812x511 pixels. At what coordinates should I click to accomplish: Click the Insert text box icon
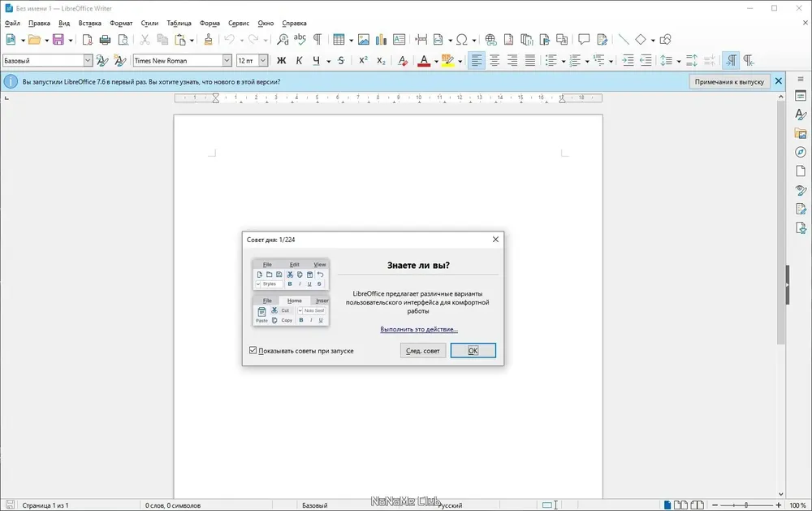(x=400, y=39)
